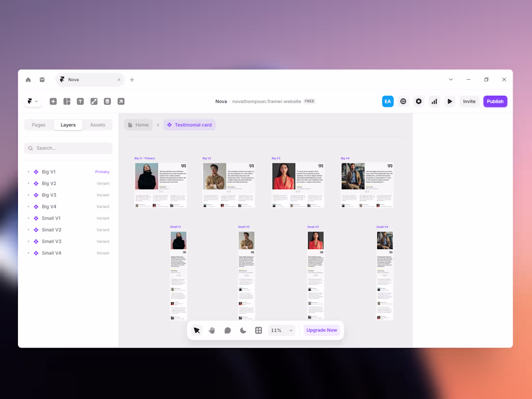Go to Home breadcrumb
The height and width of the screenshot is (399, 532).
pos(138,125)
